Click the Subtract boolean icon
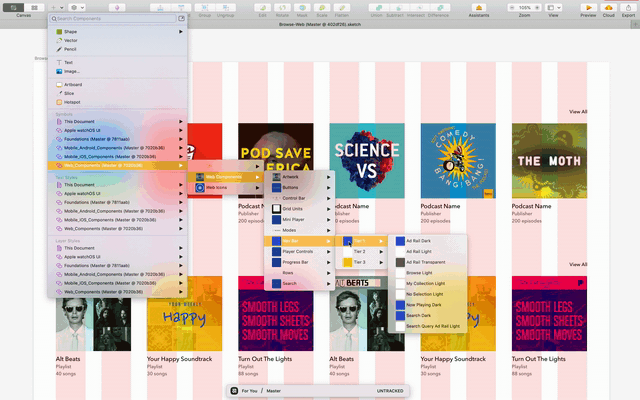The image size is (640, 400). 399,7
